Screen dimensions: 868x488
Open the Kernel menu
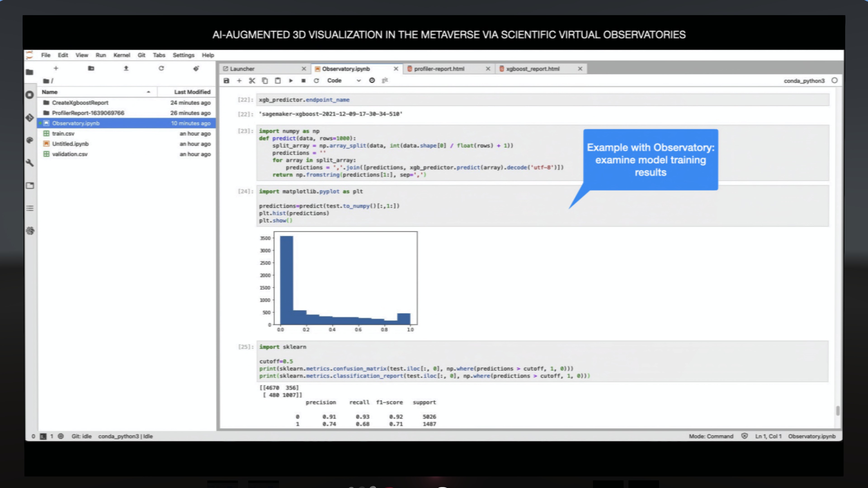[121, 55]
